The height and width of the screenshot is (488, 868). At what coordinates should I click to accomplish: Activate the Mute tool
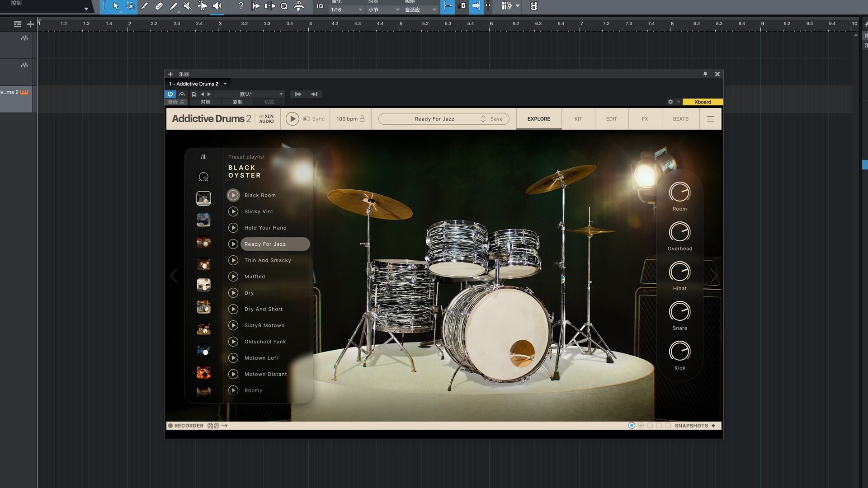coord(188,6)
